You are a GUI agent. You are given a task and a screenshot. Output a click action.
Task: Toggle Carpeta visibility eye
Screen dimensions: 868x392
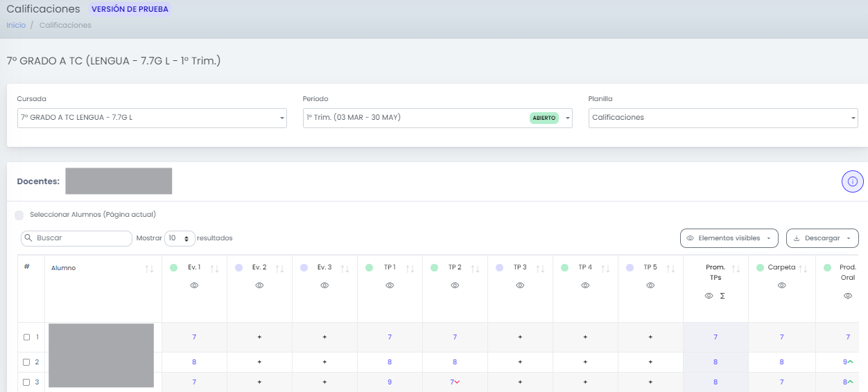tap(781, 285)
